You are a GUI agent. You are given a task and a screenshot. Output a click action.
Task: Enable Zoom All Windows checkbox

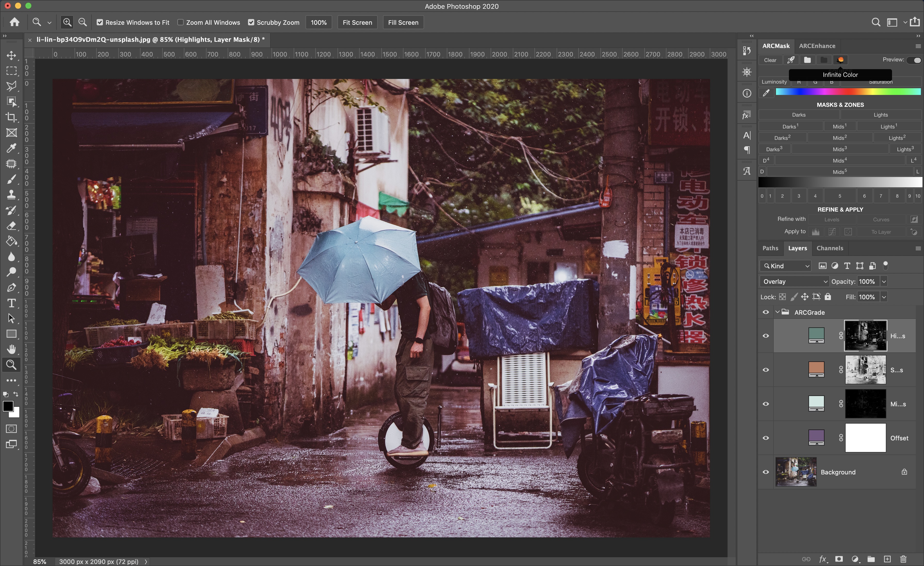click(180, 22)
